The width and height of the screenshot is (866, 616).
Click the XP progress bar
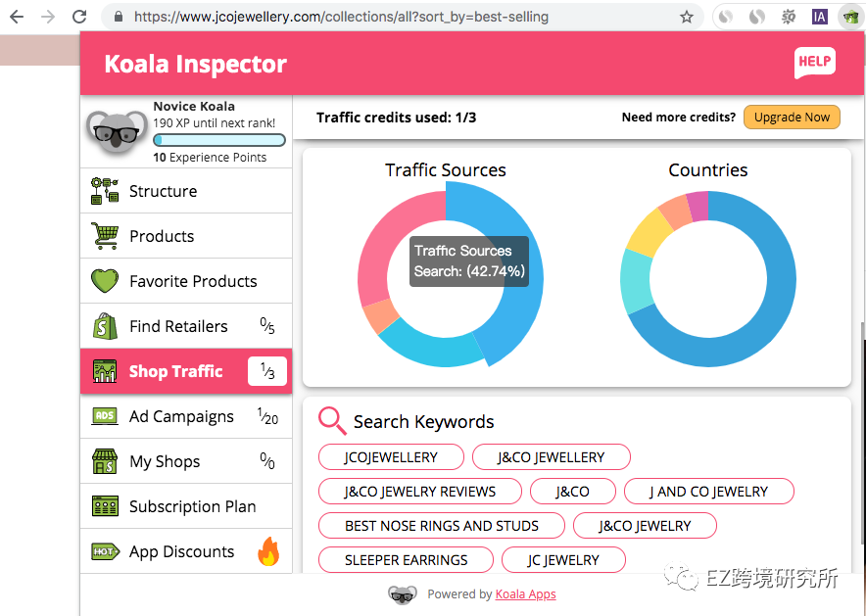219,140
